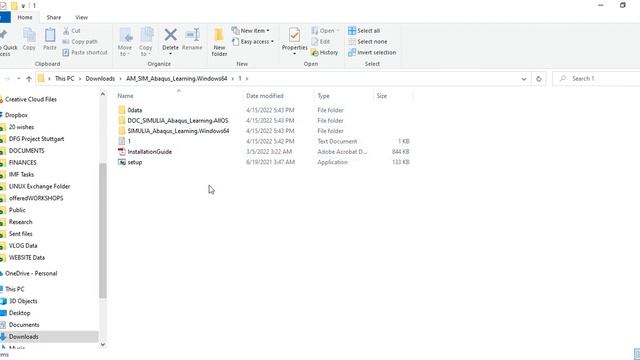The width and height of the screenshot is (640, 360).
Task: Go up one folder level arrow
Action: (x=29, y=78)
